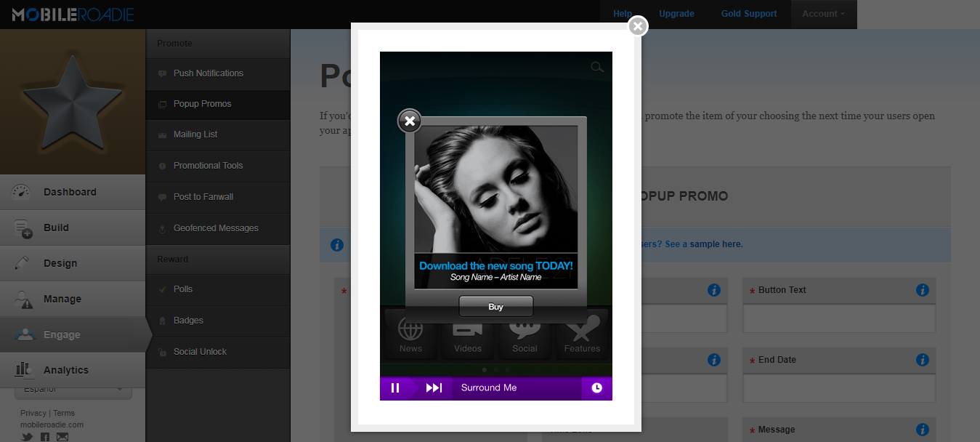The height and width of the screenshot is (442, 980).
Task: Click the Surround Me track title
Action: click(x=489, y=387)
